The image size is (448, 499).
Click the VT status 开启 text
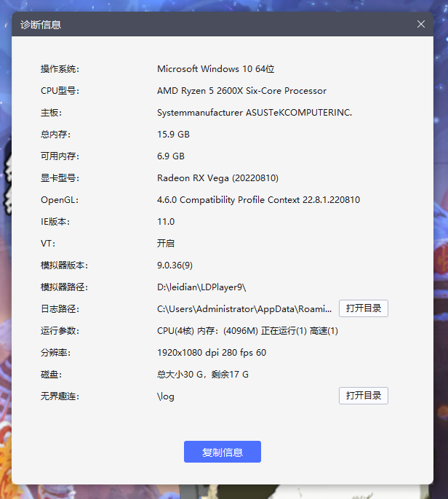click(x=166, y=244)
